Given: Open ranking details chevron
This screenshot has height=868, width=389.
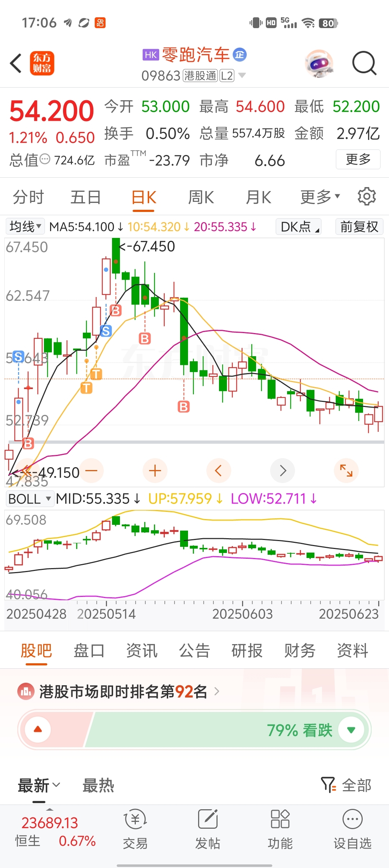Looking at the screenshot, I should tap(217, 691).
